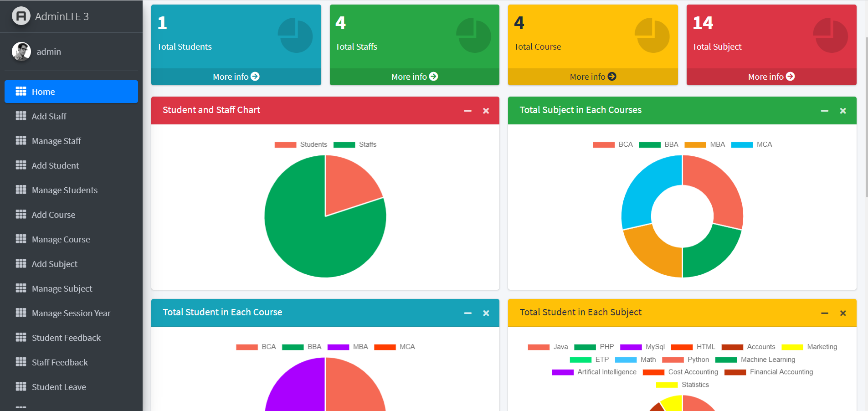The height and width of the screenshot is (411, 868).
Task: Click the grid icon beside Manage Session Year
Action: [21, 313]
